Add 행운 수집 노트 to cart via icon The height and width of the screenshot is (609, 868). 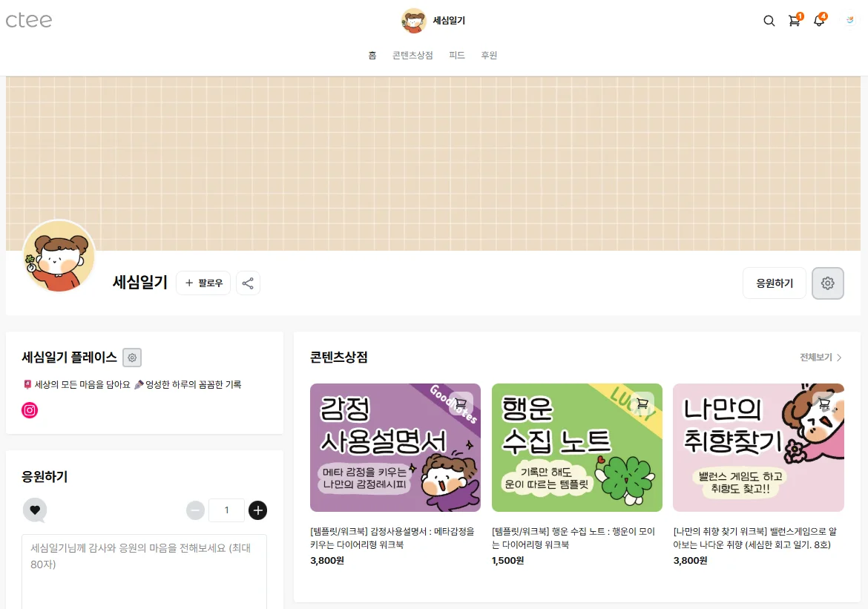click(x=642, y=404)
